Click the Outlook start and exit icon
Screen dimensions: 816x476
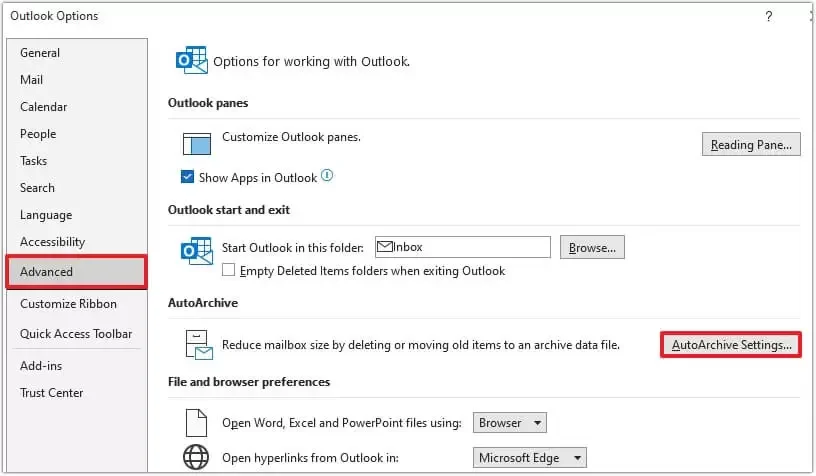pos(197,251)
